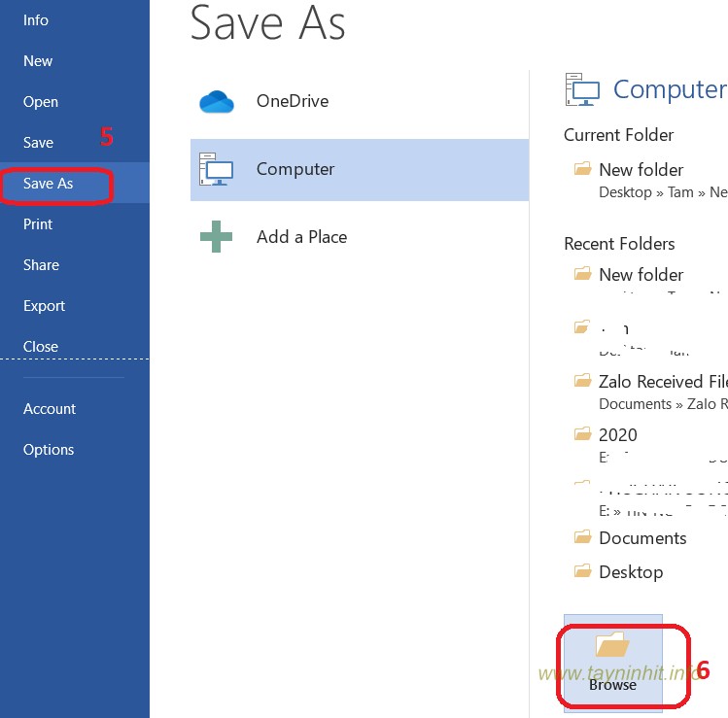Image resolution: width=728 pixels, height=718 pixels.
Task: Click the Browse folder icon
Action: point(612,646)
